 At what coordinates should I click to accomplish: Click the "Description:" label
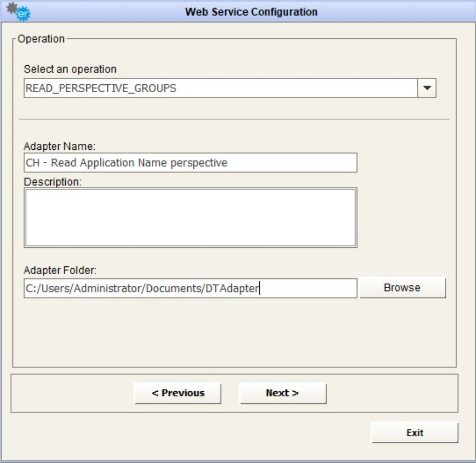click(x=53, y=182)
